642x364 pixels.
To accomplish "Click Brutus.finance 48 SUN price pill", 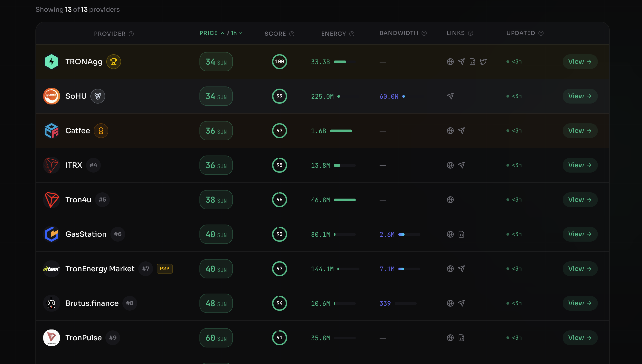I will (216, 303).
